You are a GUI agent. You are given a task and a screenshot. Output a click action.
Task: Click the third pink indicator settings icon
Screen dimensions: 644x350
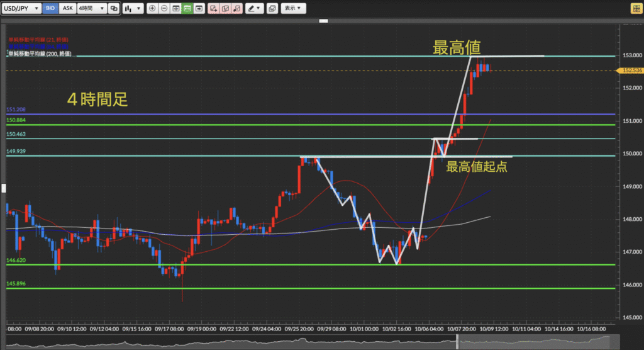236,9
